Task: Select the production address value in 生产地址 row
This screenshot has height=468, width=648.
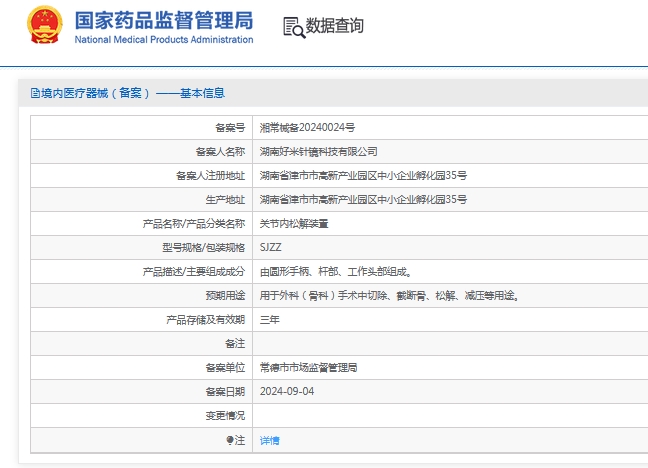Action: point(363,200)
